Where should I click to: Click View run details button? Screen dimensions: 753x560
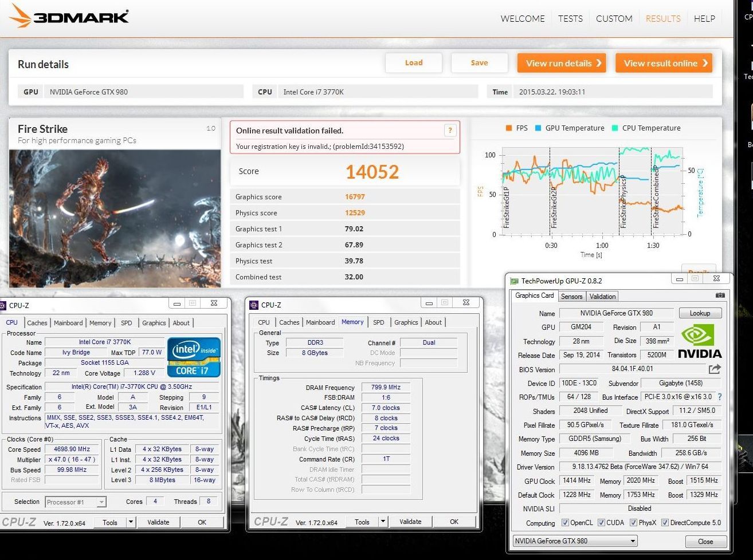(562, 63)
